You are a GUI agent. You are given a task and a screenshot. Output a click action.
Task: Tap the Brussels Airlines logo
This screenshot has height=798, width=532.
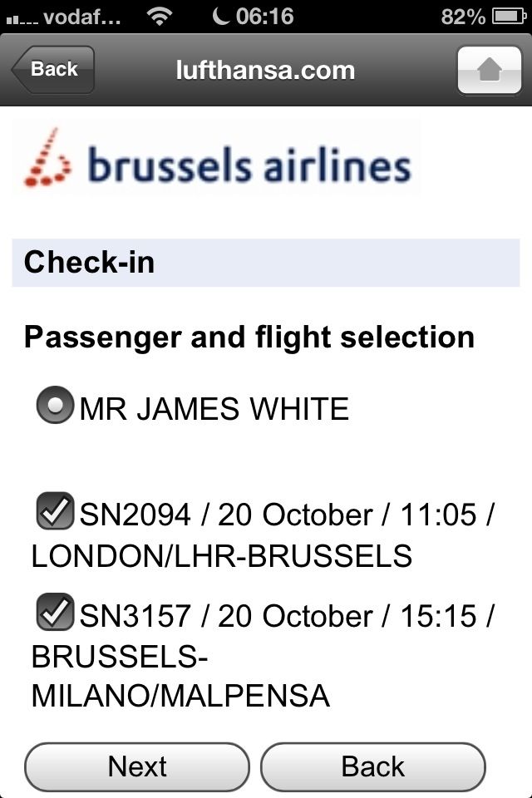[x=218, y=157]
